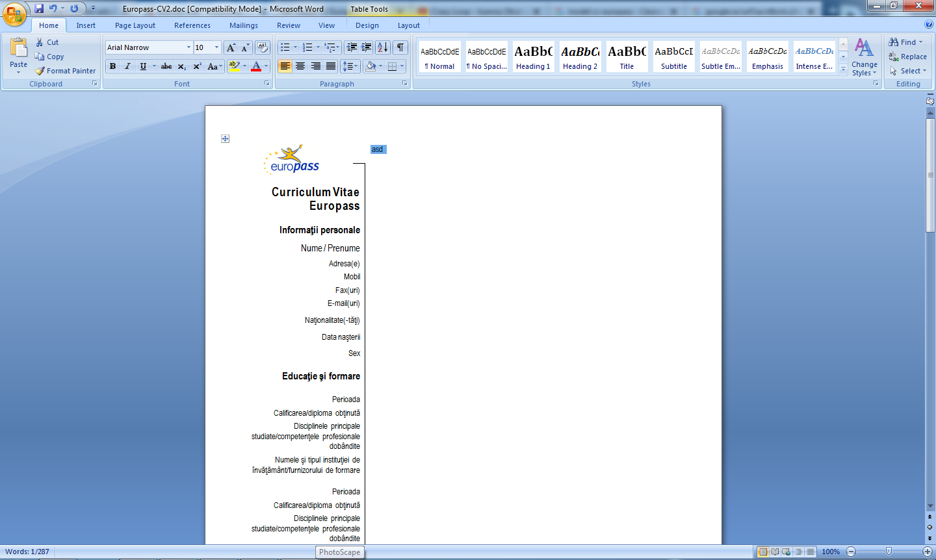Viewport: 936px width, 560px height.
Task: Toggle bold formatting
Action: click(x=112, y=66)
